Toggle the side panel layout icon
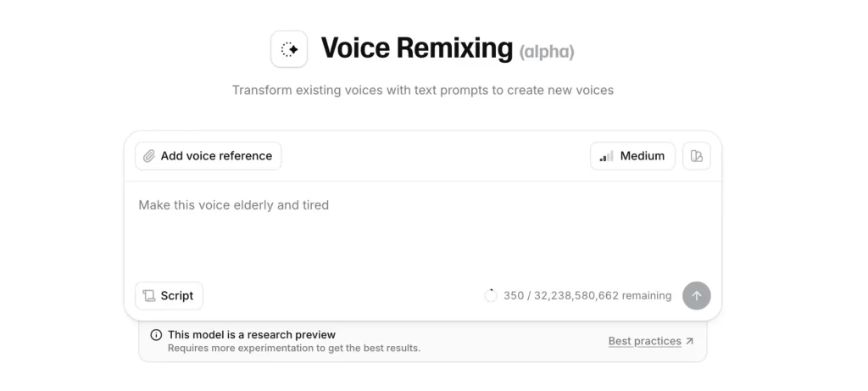 (x=697, y=156)
